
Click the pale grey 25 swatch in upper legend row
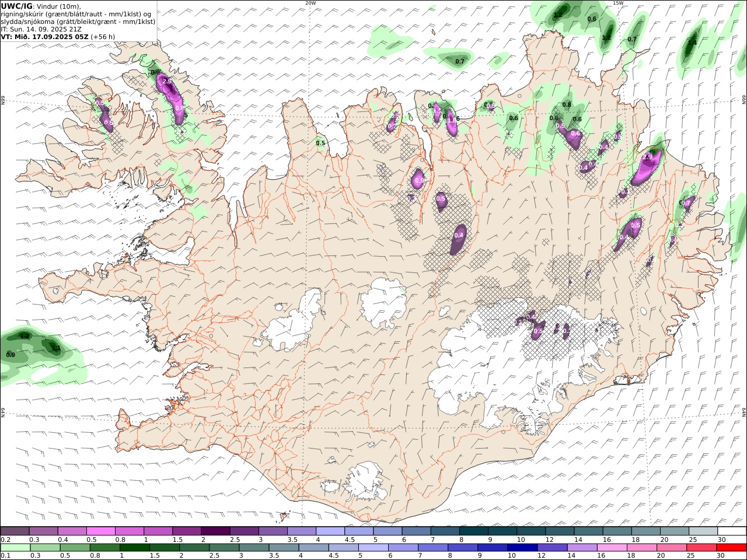pyautogui.click(x=704, y=531)
